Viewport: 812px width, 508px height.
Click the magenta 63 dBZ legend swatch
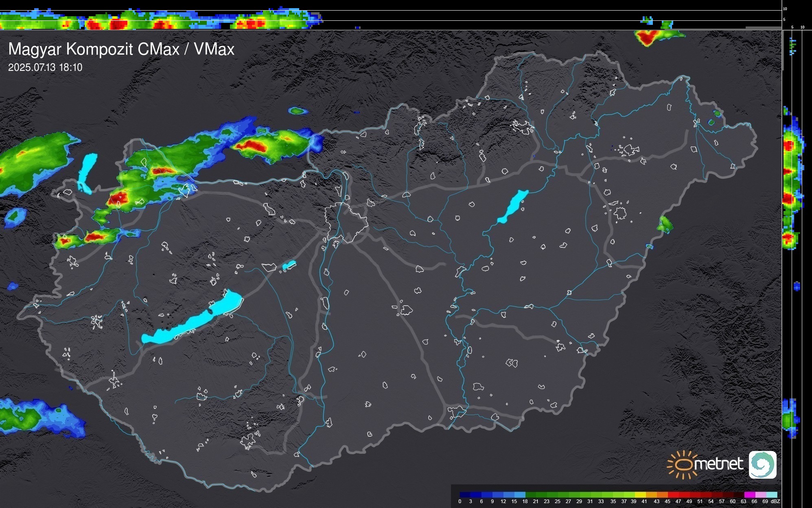(x=749, y=495)
